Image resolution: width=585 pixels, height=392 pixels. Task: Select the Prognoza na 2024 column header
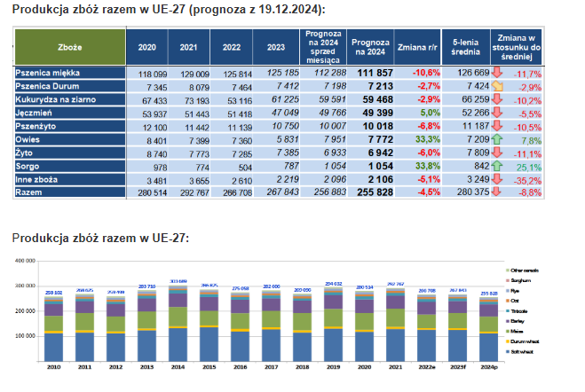(x=366, y=46)
